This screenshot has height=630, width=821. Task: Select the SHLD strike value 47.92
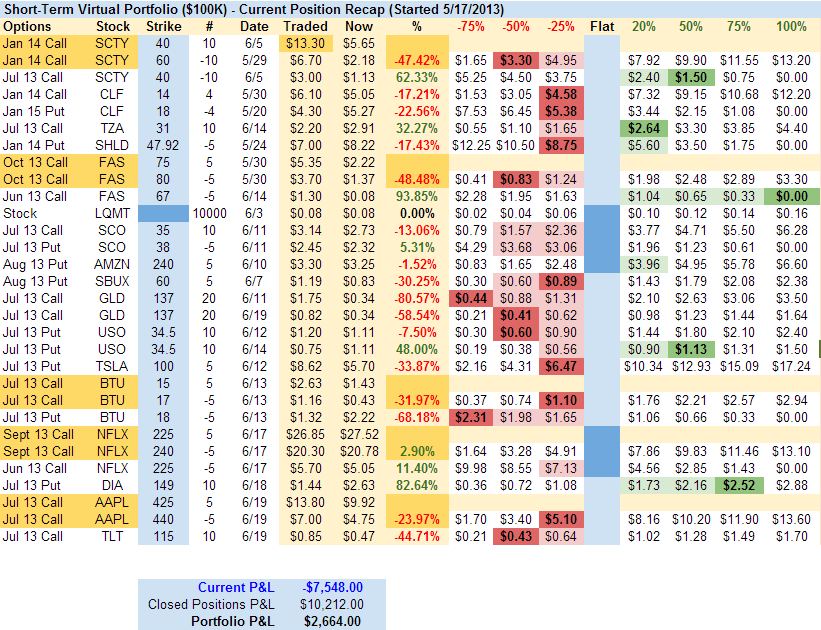tap(164, 145)
